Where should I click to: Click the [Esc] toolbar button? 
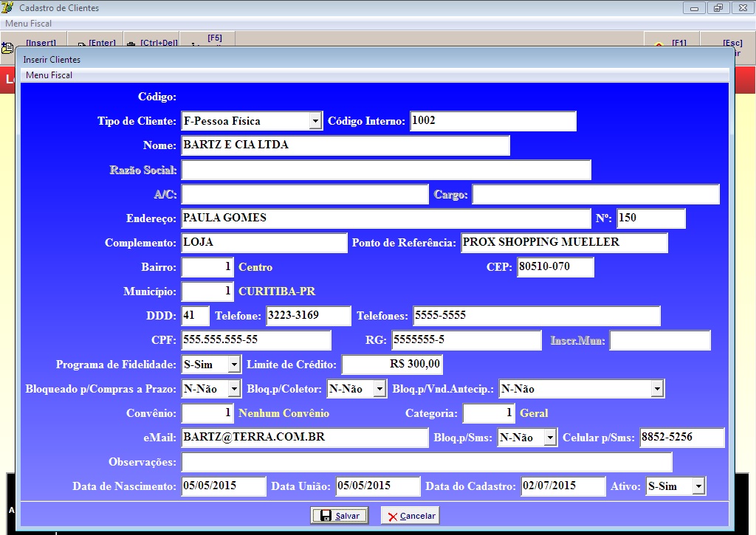pos(731,43)
